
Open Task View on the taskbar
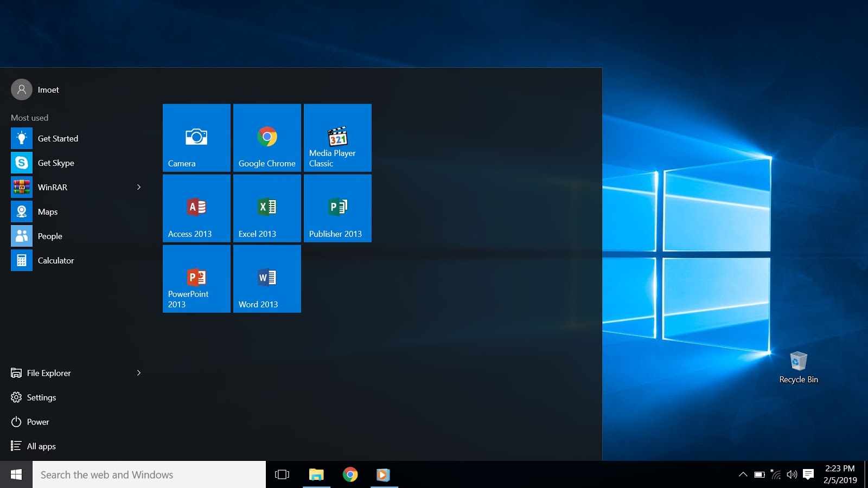pyautogui.click(x=282, y=474)
